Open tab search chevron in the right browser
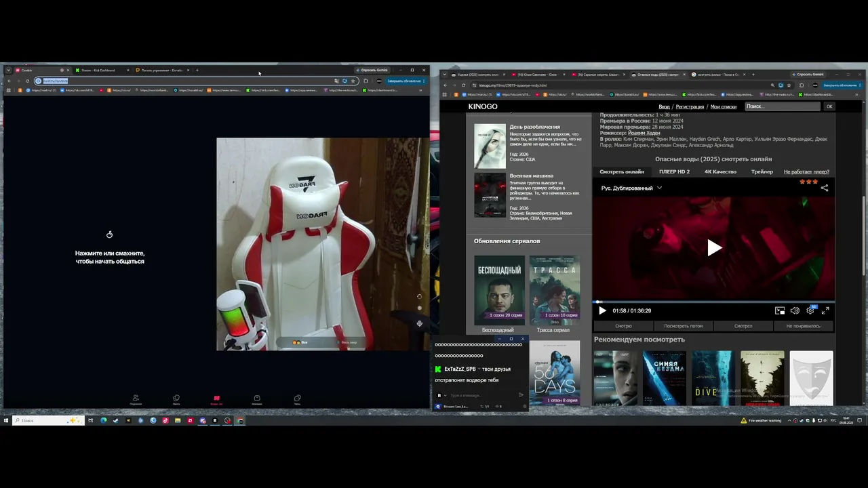Viewport: 868px width, 488px height. point(445,74)
